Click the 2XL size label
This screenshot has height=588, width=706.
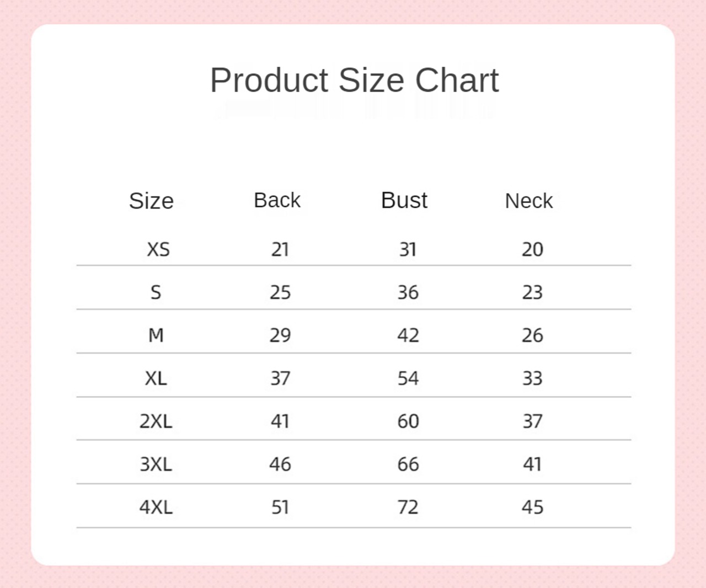[156, 421]
